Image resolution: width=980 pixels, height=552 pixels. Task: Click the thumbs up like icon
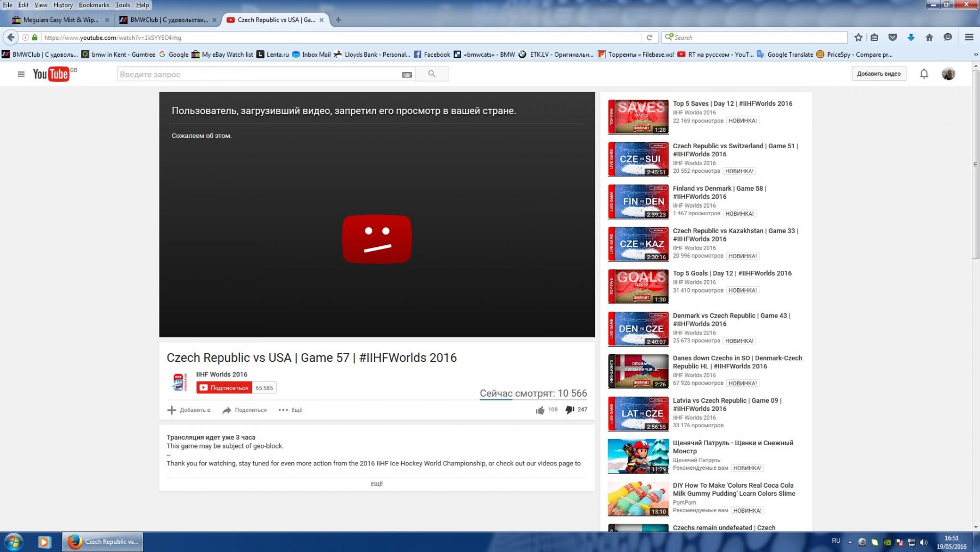[540, 410]
